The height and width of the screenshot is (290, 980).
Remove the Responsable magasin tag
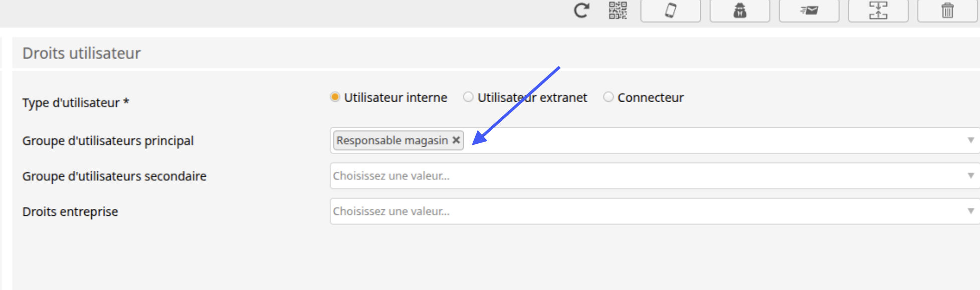pos(456,140)
